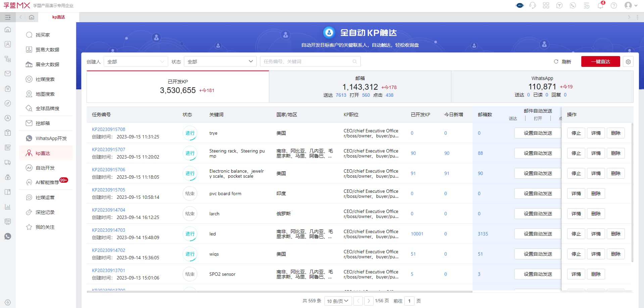
Task: Change the 10条/页 page size dropdown
Action: 338,301
